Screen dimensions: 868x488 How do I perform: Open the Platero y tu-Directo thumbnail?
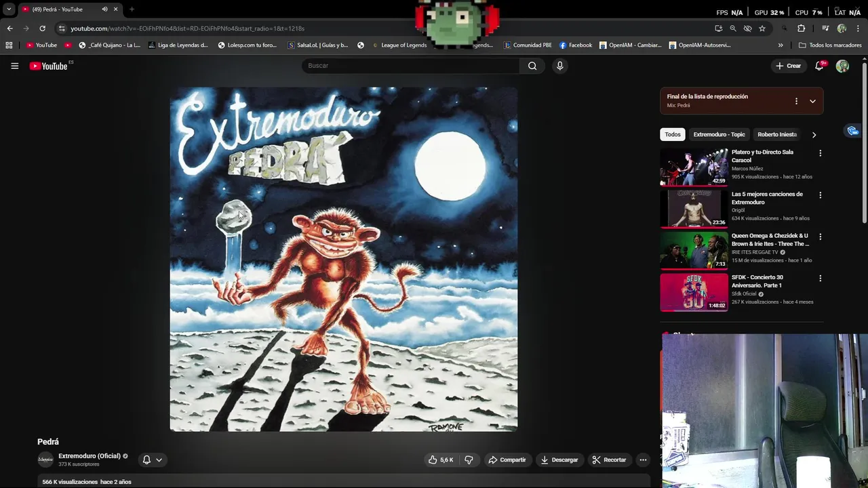[694, 167]
